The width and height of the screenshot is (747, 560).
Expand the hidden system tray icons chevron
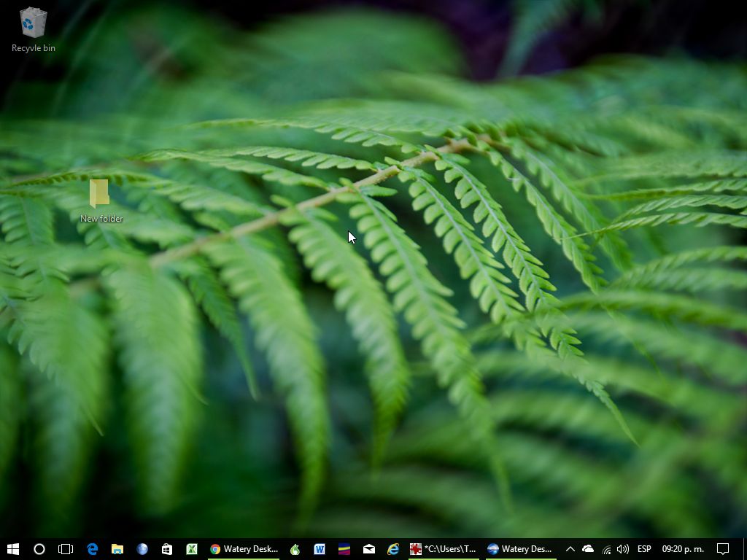[x=570, y=549]
